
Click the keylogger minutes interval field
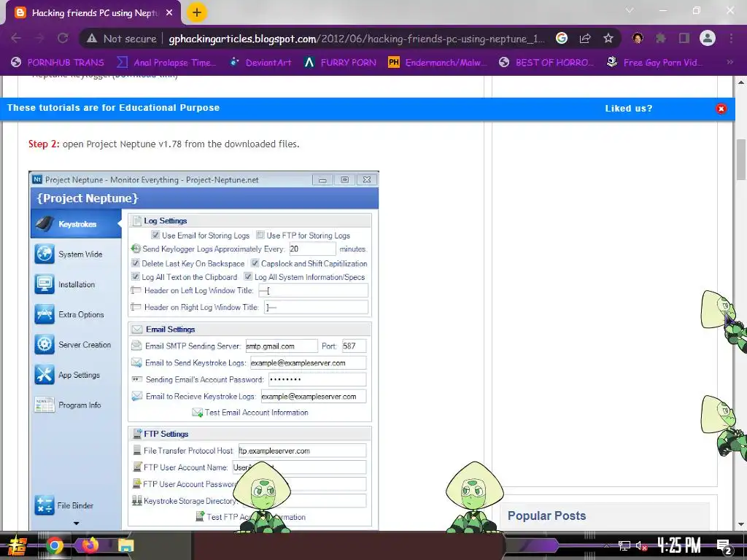pos(312,249)
